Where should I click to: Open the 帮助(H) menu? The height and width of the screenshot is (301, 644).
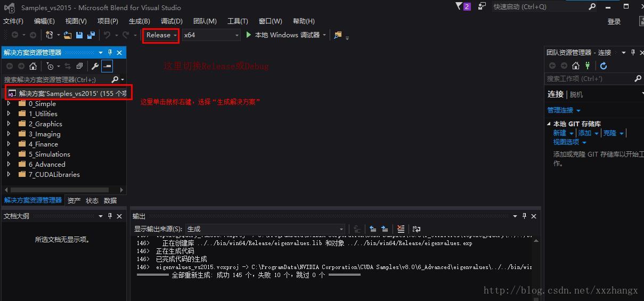click(x=304, y=21)
